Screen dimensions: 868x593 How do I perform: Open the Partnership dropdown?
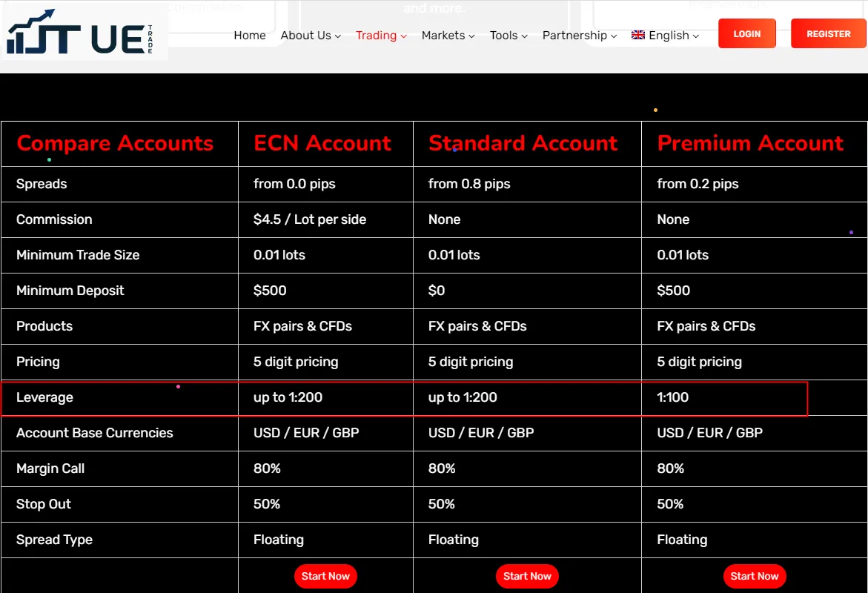coord(579,36)
